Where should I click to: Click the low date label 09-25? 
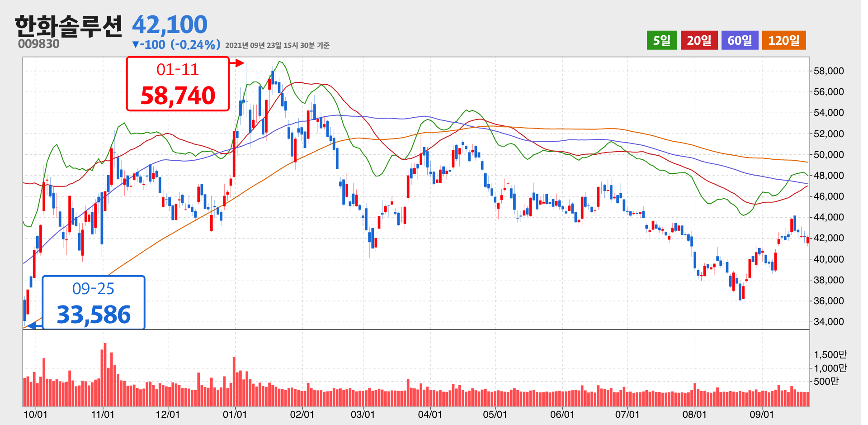[94, 289]
